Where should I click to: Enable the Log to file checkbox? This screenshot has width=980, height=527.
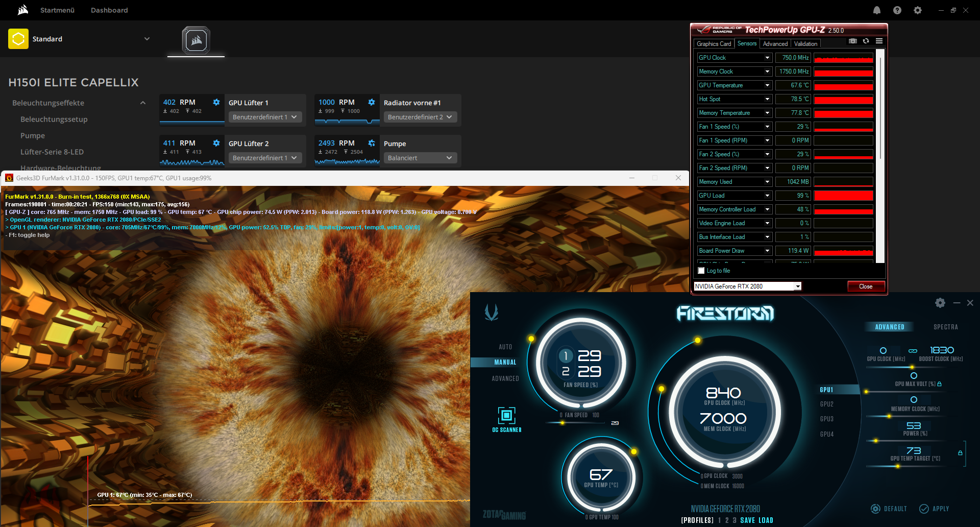pos(701,270)
